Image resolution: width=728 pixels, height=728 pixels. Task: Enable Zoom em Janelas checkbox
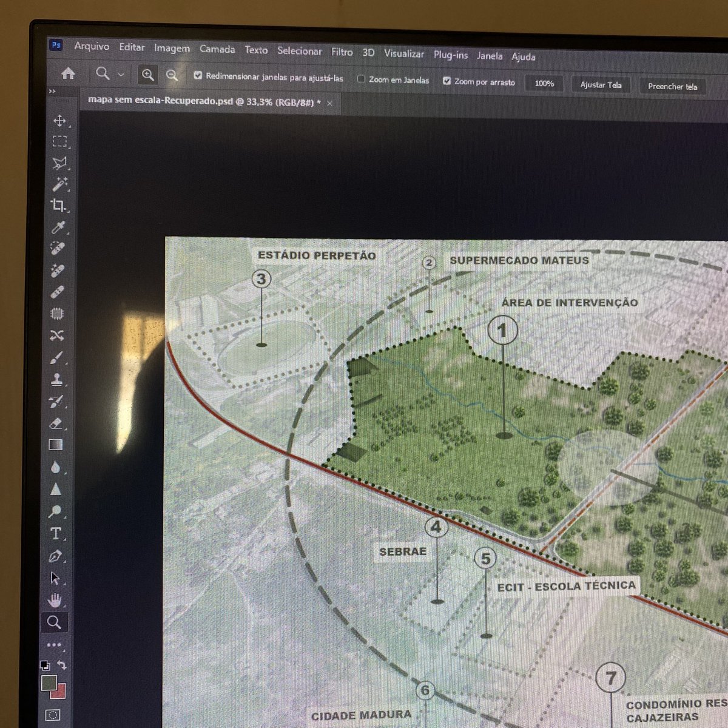(x=361, y=79)
